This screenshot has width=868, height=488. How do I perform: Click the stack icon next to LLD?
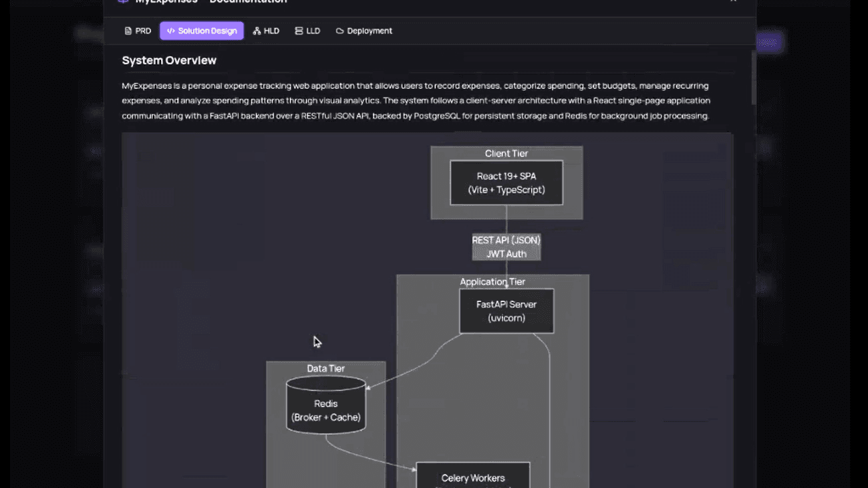point(299,30)
